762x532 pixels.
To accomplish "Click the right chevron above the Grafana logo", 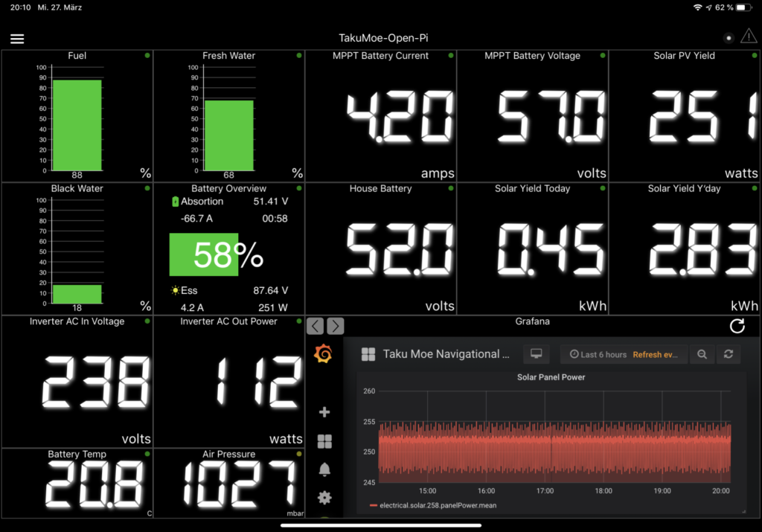I will click(335, 325).
